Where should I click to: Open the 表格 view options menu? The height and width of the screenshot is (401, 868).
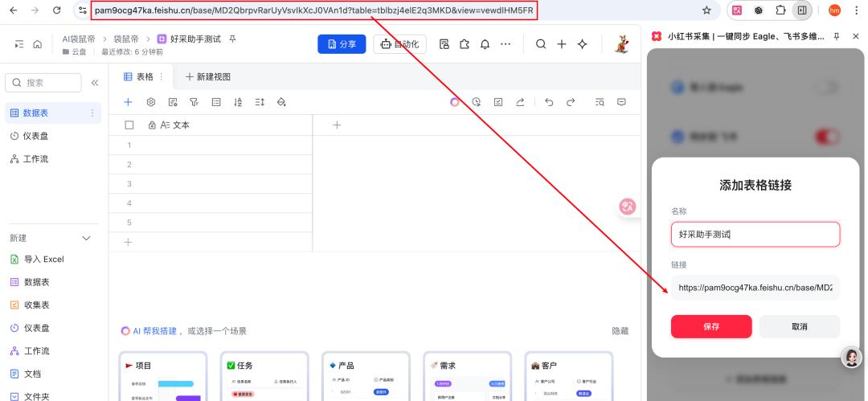[x=162, y=76]
